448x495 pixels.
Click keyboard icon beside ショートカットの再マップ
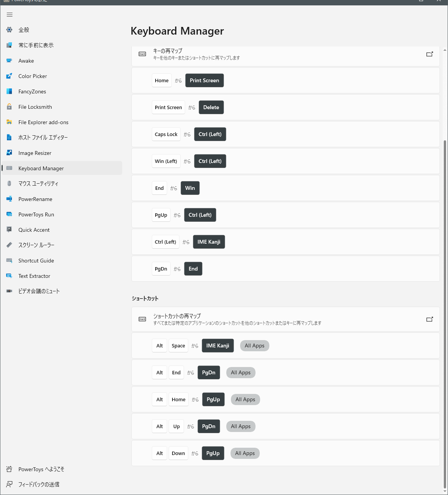pos(142,319)
